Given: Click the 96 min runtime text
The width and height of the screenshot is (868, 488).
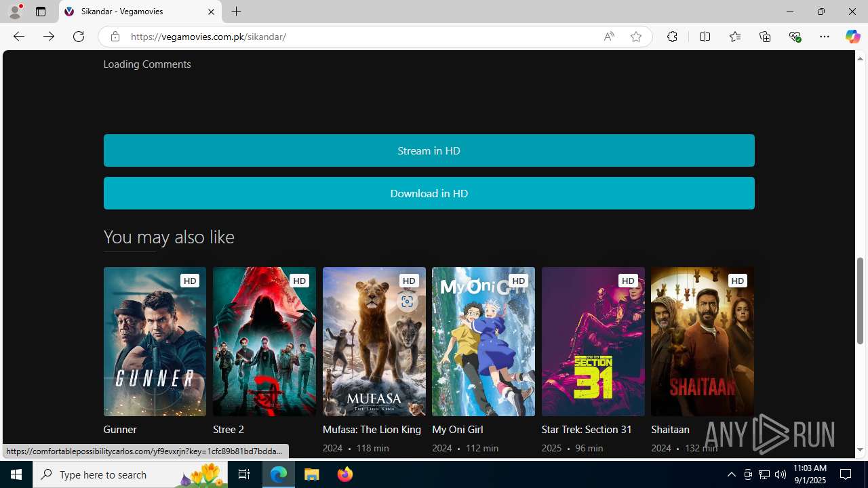Looking at the screenshot, I should 589,448.
